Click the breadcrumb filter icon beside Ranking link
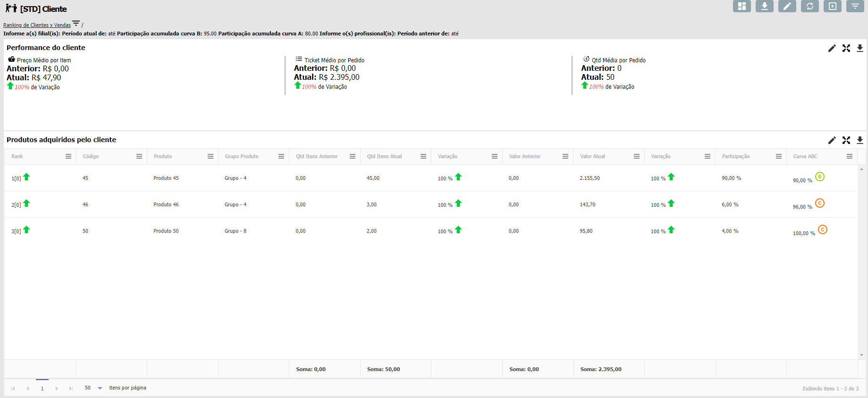 [76, 23]
